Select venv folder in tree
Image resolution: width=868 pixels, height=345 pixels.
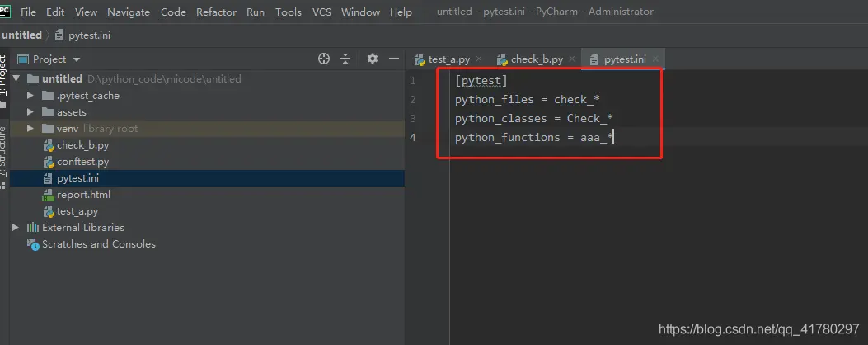207,129
